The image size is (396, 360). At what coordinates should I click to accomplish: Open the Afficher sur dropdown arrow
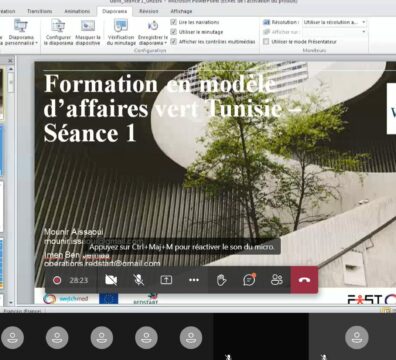tap(364, 32)
